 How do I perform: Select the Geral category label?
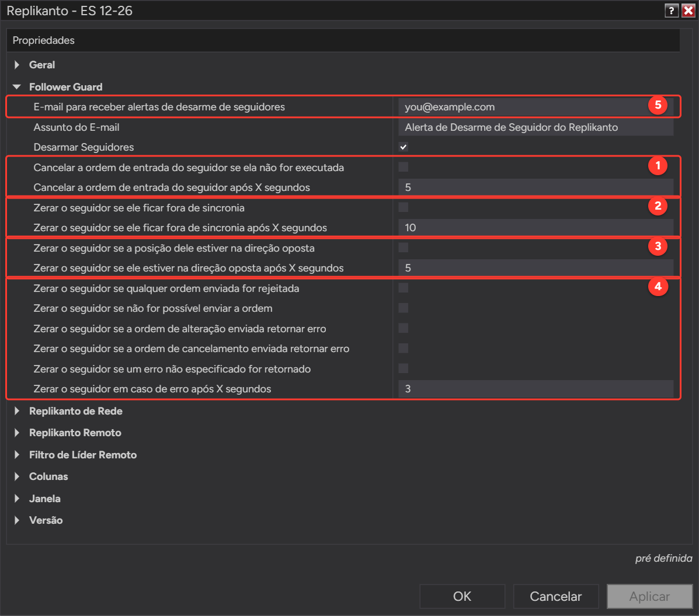pyautogui.click(x=42, y=65)
